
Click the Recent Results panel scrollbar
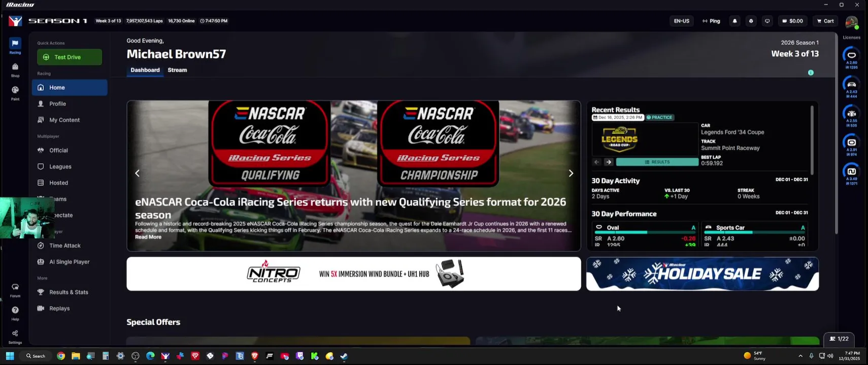click(812, 140)
